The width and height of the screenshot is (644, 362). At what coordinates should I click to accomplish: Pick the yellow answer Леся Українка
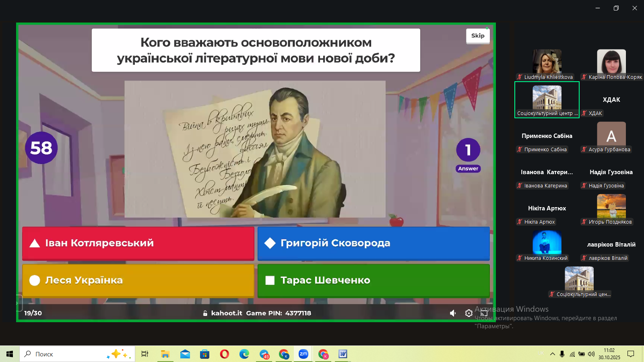138,280
